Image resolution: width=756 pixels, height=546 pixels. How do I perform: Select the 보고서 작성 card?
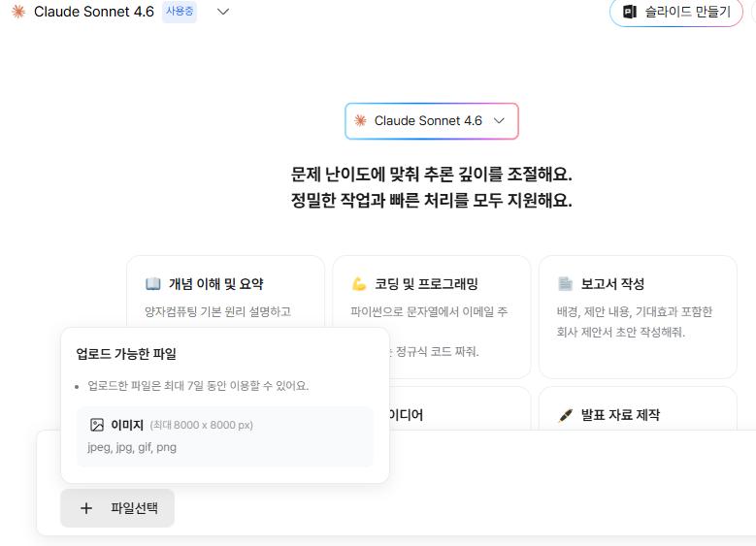638,317
